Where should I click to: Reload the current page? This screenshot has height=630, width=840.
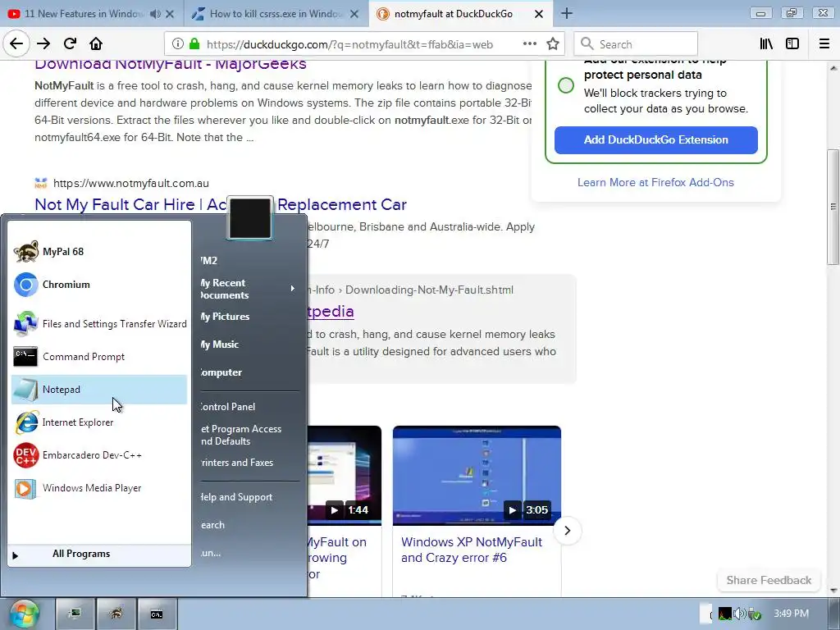click(70, 44)
